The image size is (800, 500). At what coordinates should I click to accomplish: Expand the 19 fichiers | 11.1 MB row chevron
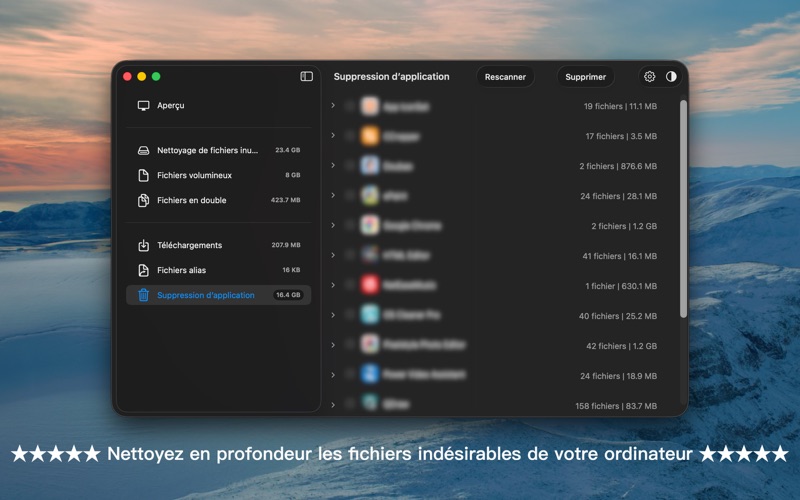333,106
